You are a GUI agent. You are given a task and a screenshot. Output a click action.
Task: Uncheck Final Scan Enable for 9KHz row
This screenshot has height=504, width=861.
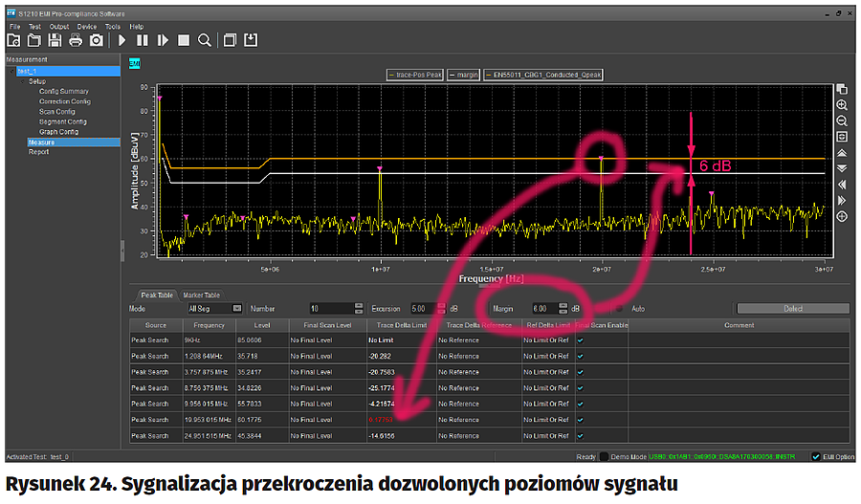[x=580, y=340]
